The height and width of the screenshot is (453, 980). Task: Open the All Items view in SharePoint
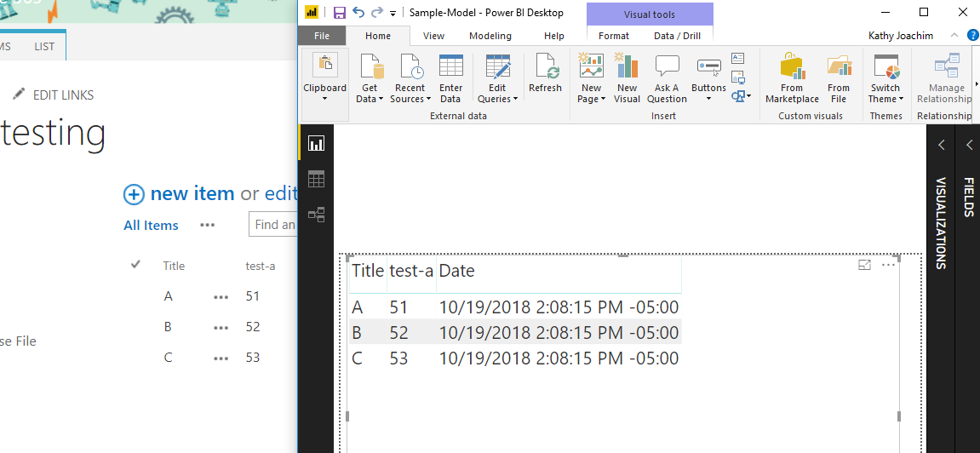pos(151,225)
